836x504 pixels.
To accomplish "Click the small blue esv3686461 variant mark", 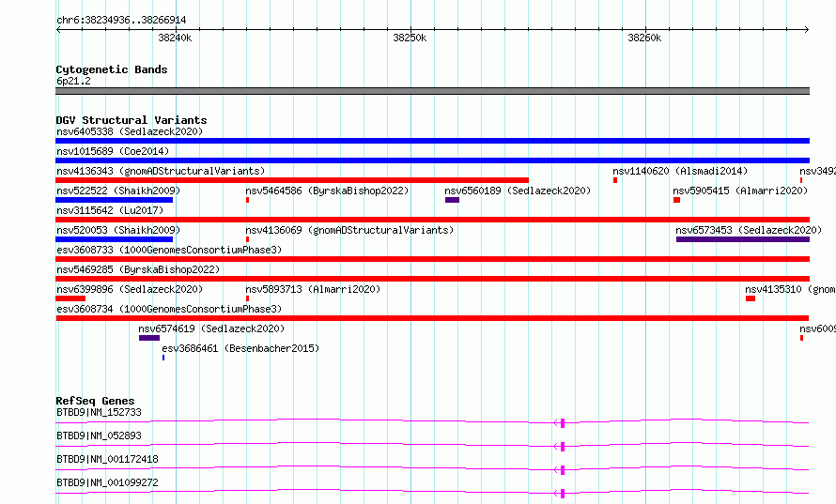I will pyautogui.click(x=163, y=358).
